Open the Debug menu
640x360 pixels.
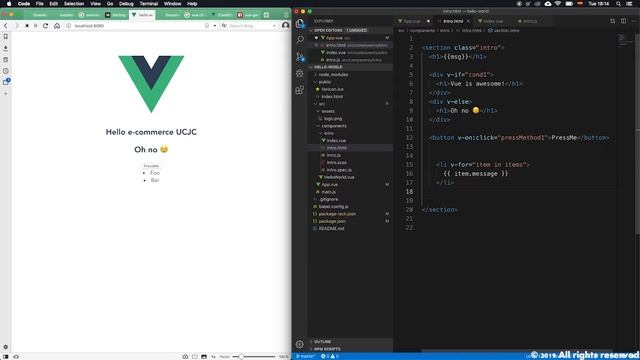[x=126, y=4]
